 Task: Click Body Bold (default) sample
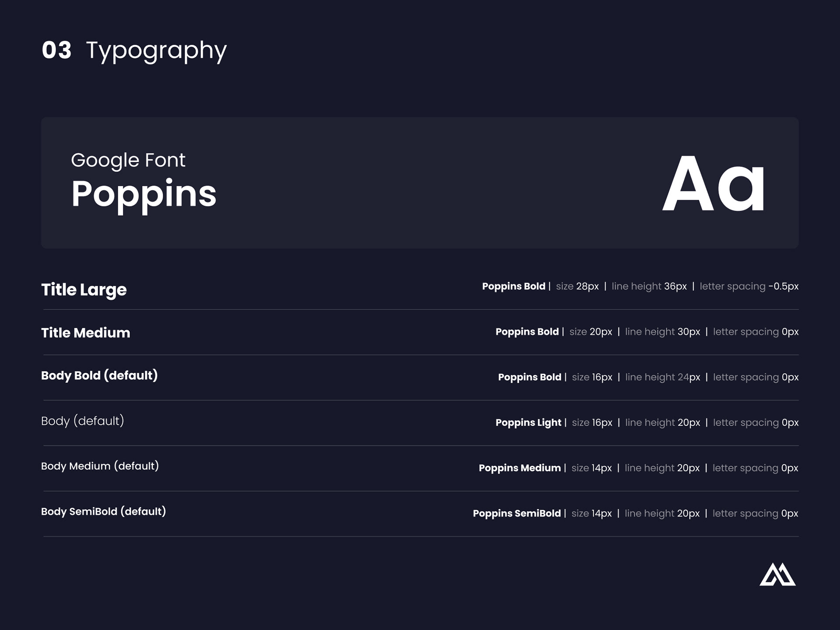click(x=99, y=375)
